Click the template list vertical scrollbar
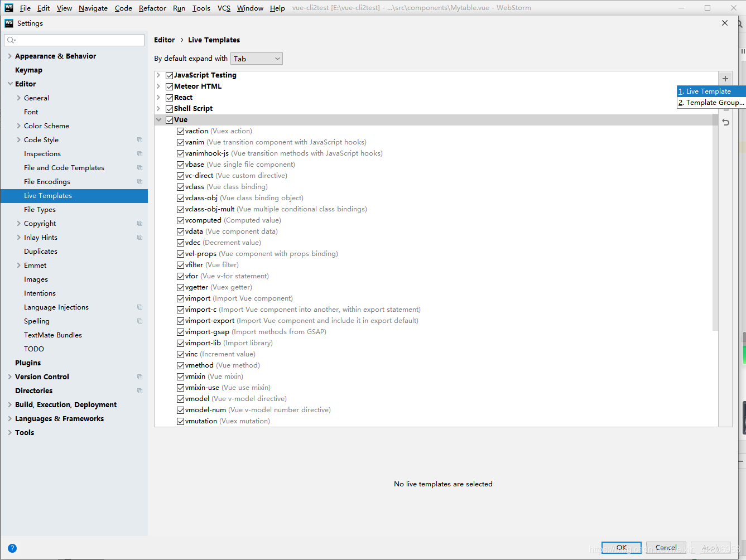746x560 pixels. (715, 222)
